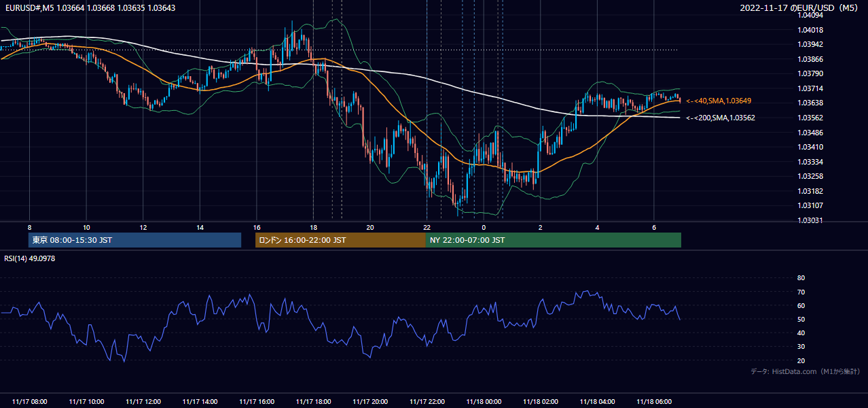868x408 pixels.
Task: Click bottom time label 11/17 14:00
Action: 200,402
